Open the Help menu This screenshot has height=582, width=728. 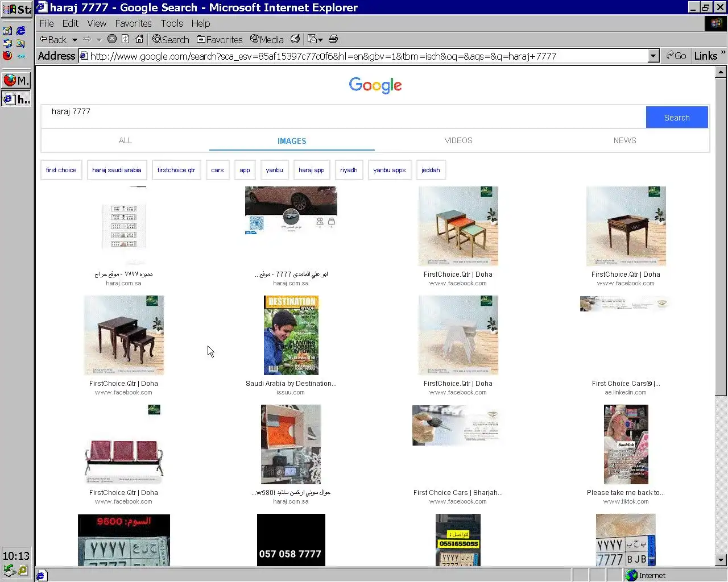click(201, 23)
